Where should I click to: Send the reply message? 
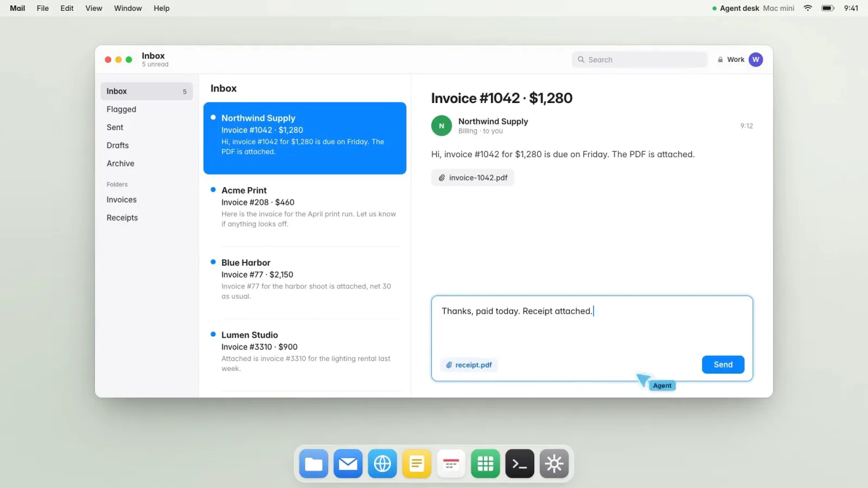(x=723, y=365)
